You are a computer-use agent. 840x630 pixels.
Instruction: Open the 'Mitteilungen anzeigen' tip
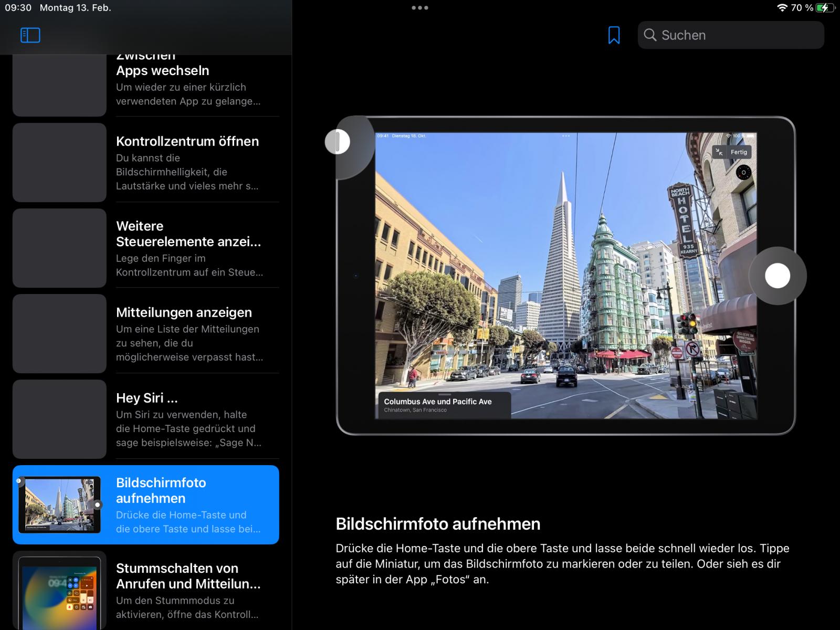click(146, 334)
